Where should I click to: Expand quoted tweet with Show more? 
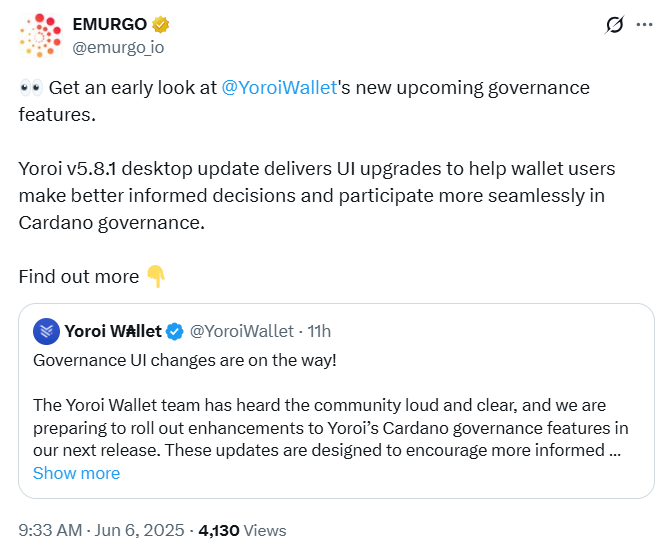click(x=76, y=473)
